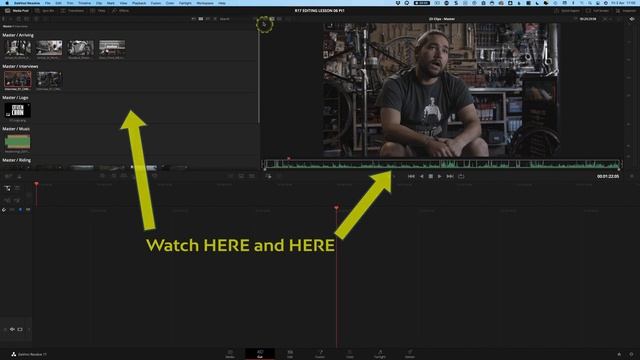Screen dimensions: 640x360
Task: Click the lower timeline red playhead
Action: (x=336, y=208)
